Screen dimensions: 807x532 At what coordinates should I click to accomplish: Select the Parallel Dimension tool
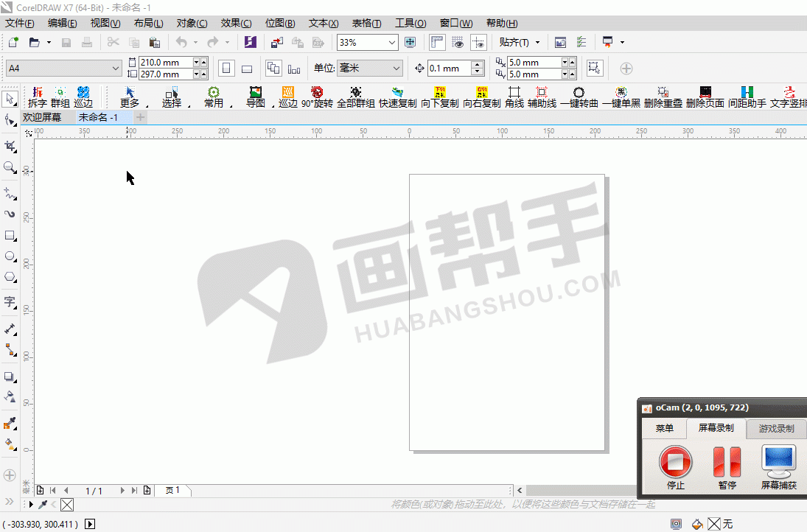[x=10, y=329]
